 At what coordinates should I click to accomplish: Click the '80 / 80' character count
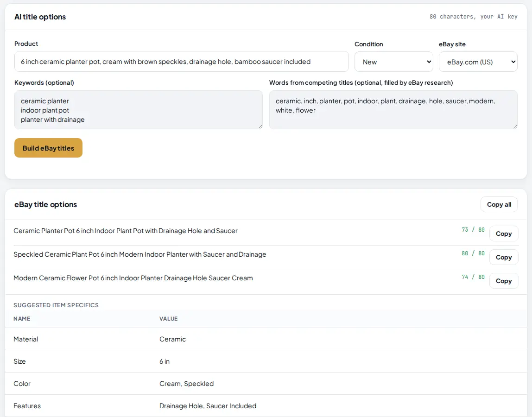point(473,253)
